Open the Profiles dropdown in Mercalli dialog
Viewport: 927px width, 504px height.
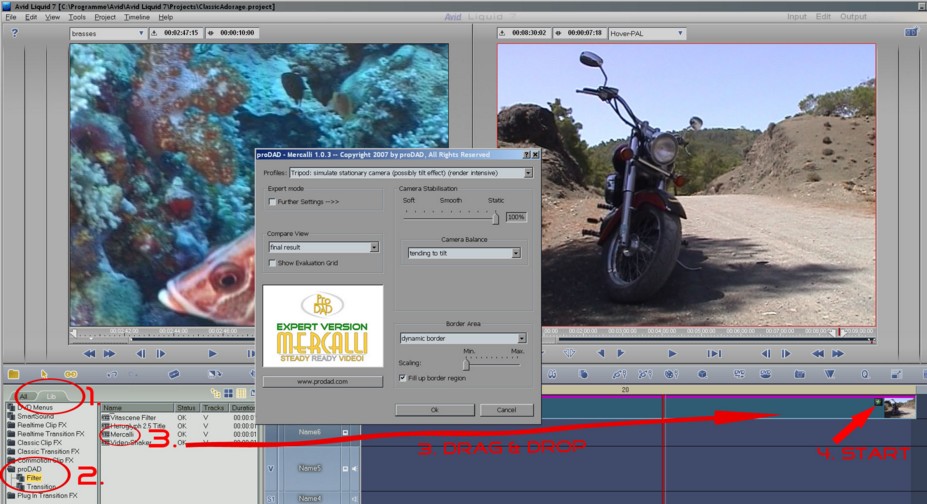point(410,173)
